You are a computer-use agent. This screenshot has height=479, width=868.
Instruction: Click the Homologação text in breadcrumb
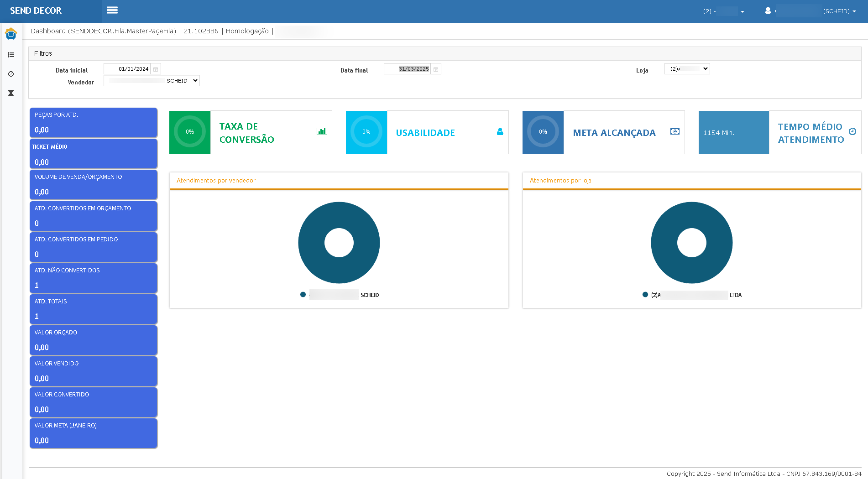pyautogui.click(x=247, y=31)
